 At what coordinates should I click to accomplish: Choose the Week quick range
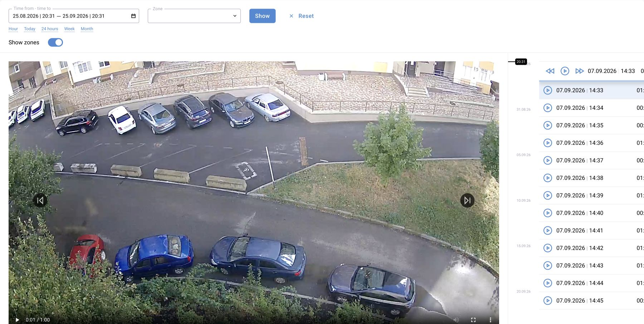69,29
